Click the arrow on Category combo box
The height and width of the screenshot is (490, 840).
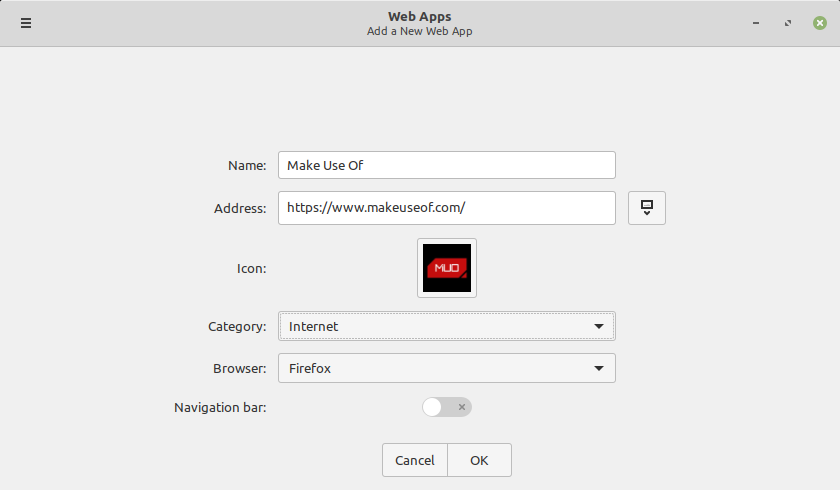click(x=598, y=326)
